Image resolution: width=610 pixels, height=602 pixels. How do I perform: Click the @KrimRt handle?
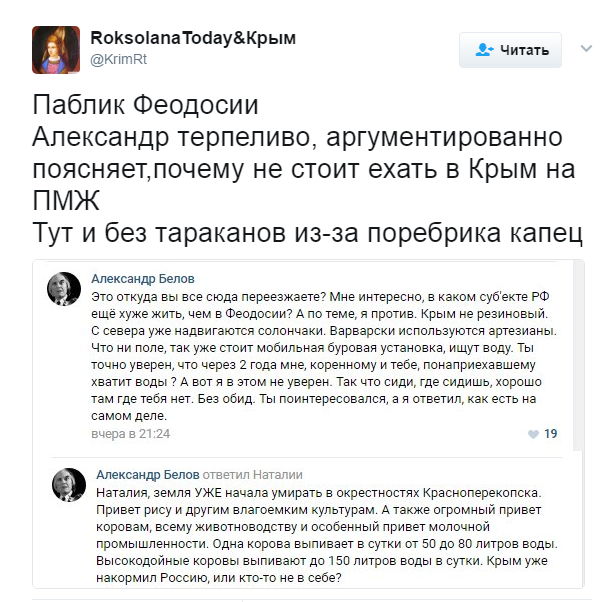119,60
